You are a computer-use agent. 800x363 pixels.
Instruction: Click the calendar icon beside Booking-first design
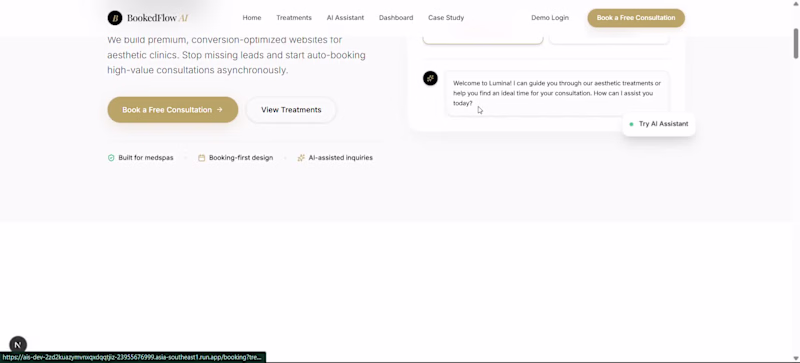tap(202, 158)
